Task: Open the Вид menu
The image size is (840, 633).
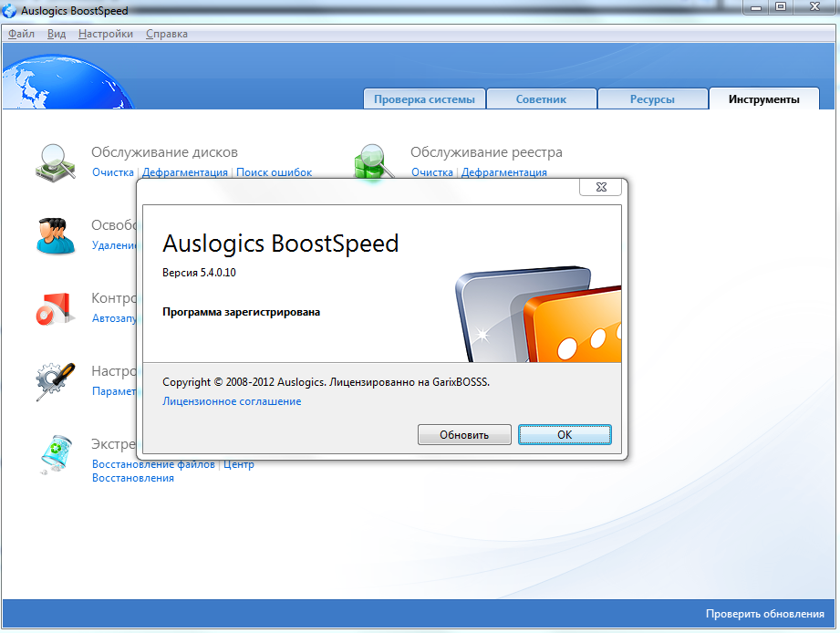Action: coord(57,34)
